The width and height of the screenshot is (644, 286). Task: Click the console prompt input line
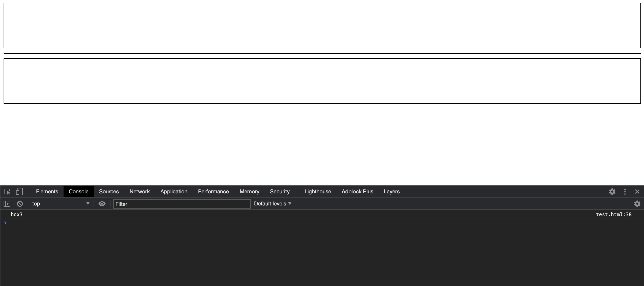(300, 223)
